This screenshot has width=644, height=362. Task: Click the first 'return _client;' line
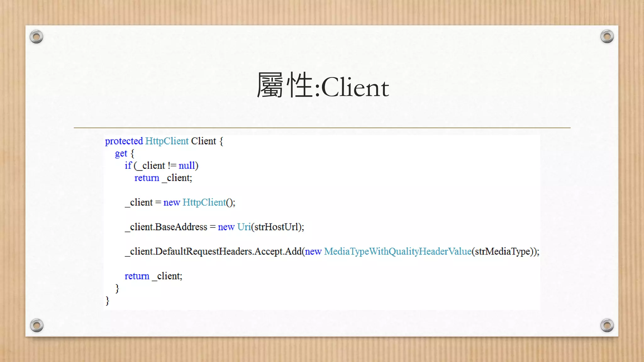click(163, 178)
